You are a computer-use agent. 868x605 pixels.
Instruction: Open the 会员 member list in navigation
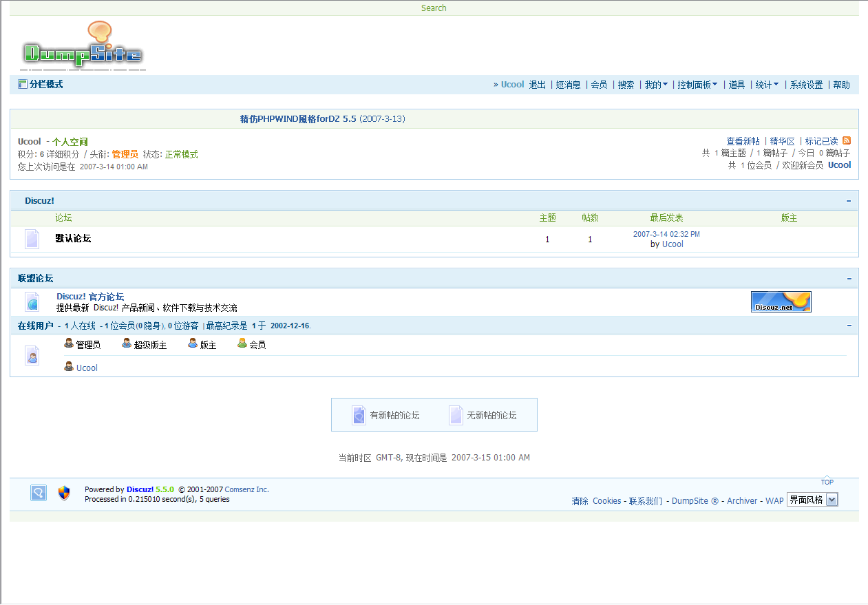click(599, 85)
